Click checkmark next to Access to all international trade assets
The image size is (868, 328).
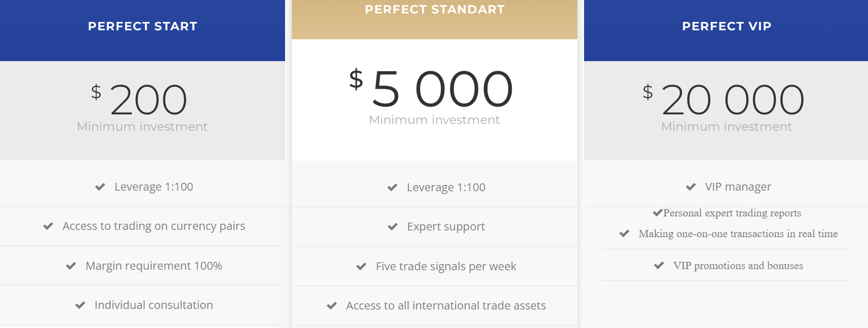tap(332, 306)
